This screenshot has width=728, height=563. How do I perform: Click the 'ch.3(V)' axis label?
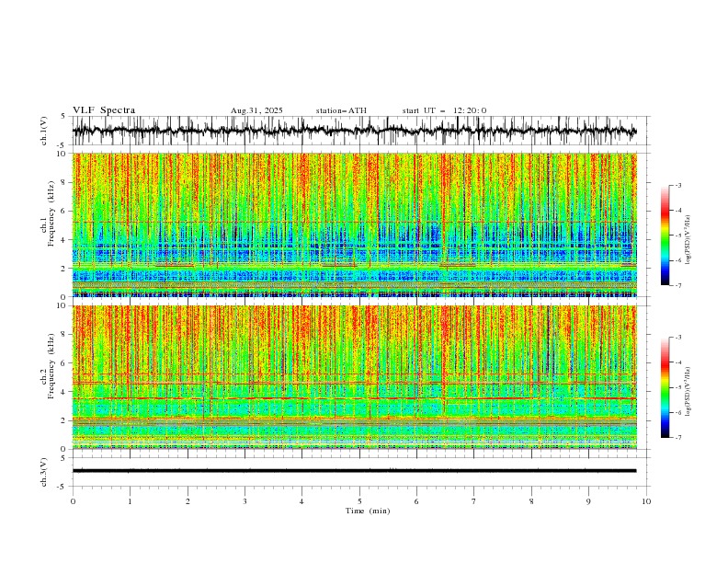(x=44, y=472)
